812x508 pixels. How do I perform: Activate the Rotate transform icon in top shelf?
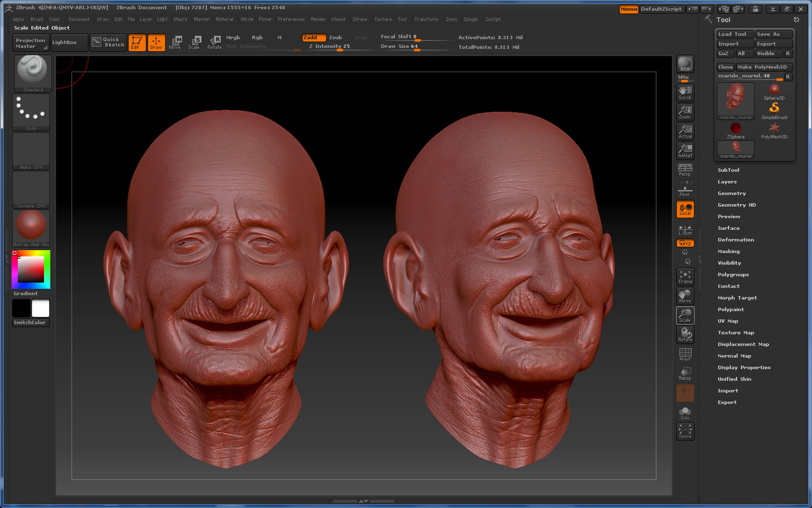(214, 42)
